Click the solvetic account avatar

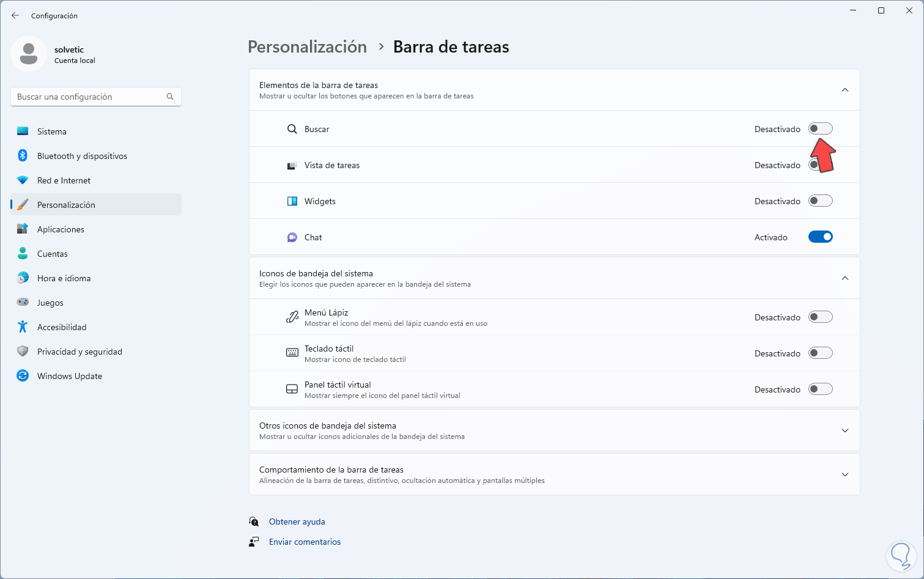click(x=29, y=54)
